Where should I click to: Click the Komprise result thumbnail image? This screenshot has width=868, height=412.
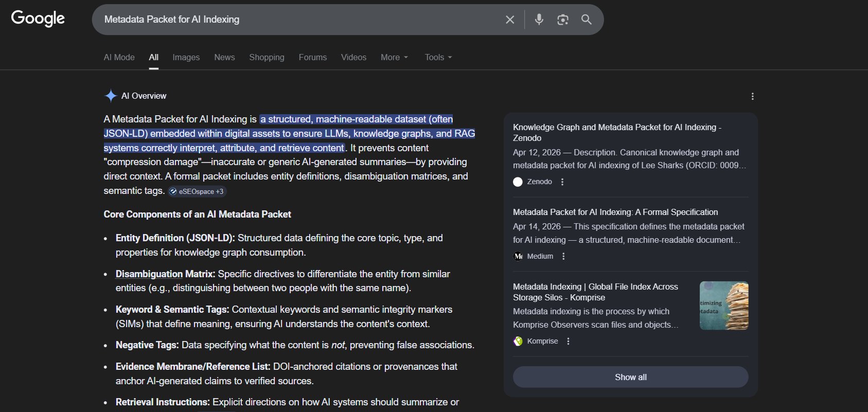click(x=724, y=306)
